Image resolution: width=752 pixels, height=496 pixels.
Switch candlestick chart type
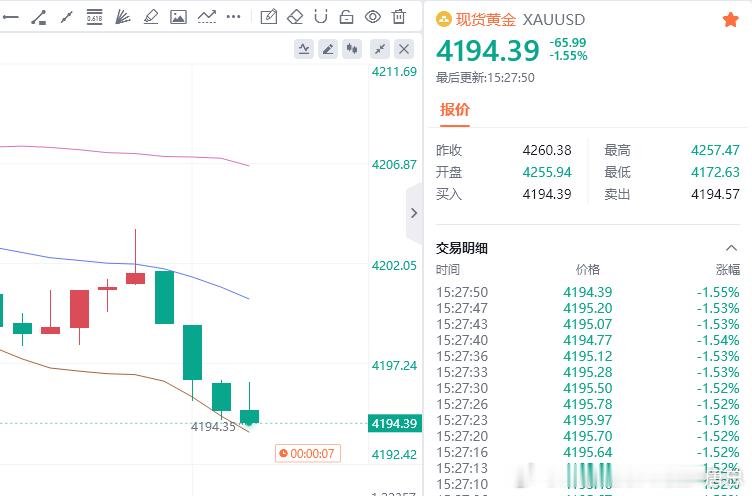(x=352, y=49)
